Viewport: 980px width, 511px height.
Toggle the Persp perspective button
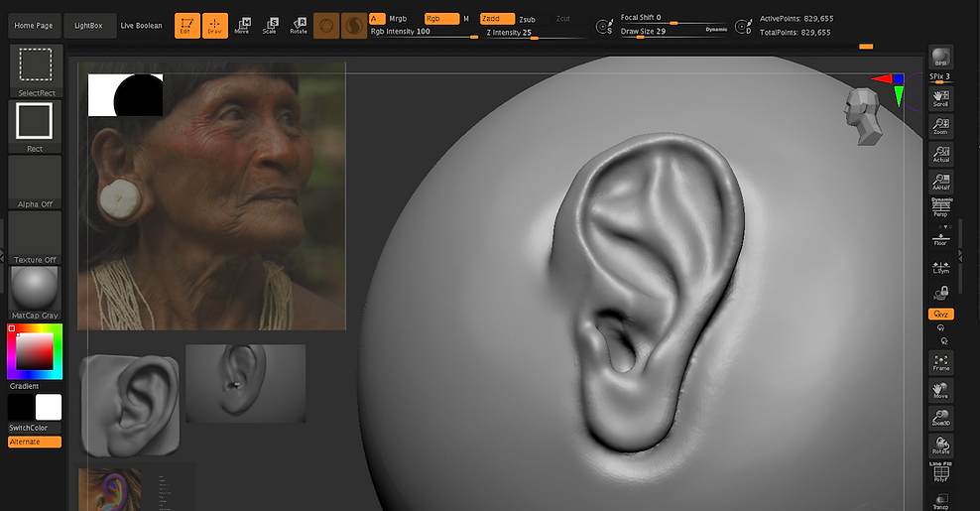[940, 207]
